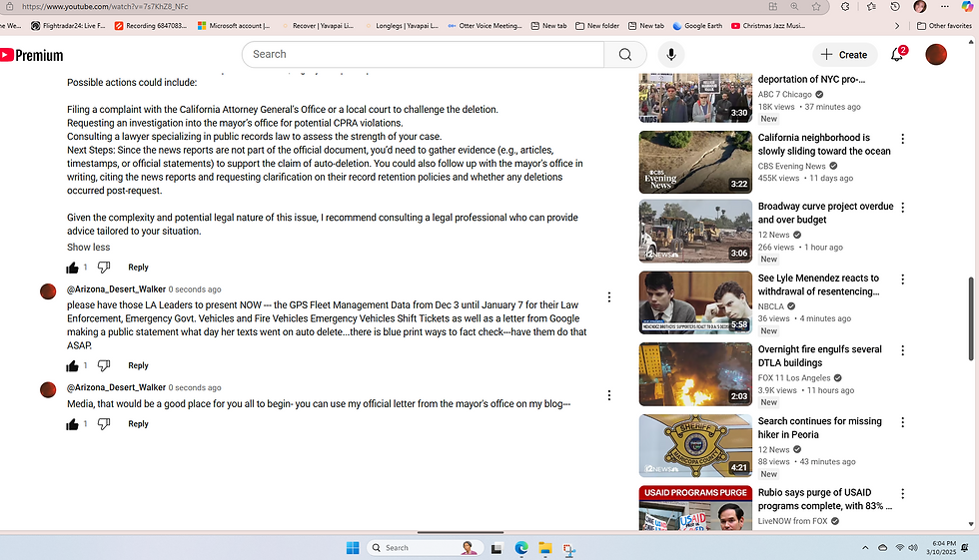Open the Other favorites folder

tap(944, 26)
